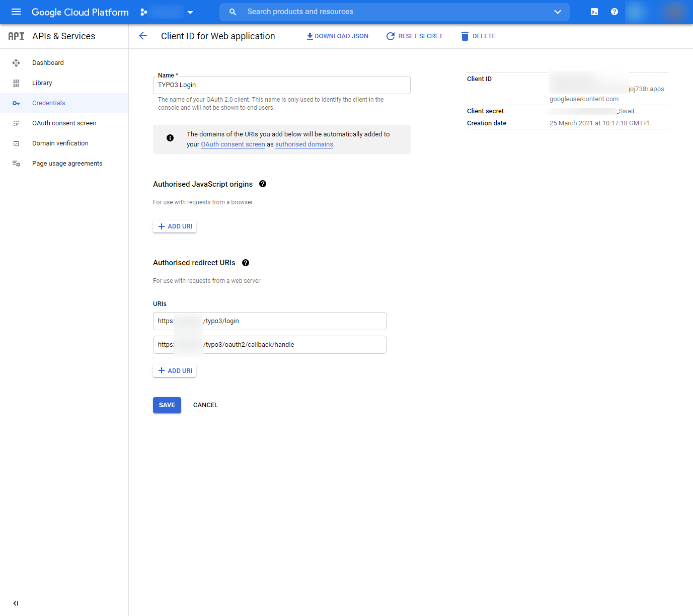Click the Credentials key icon
This screenshot has width=693, height=616.
click(16, 103)
